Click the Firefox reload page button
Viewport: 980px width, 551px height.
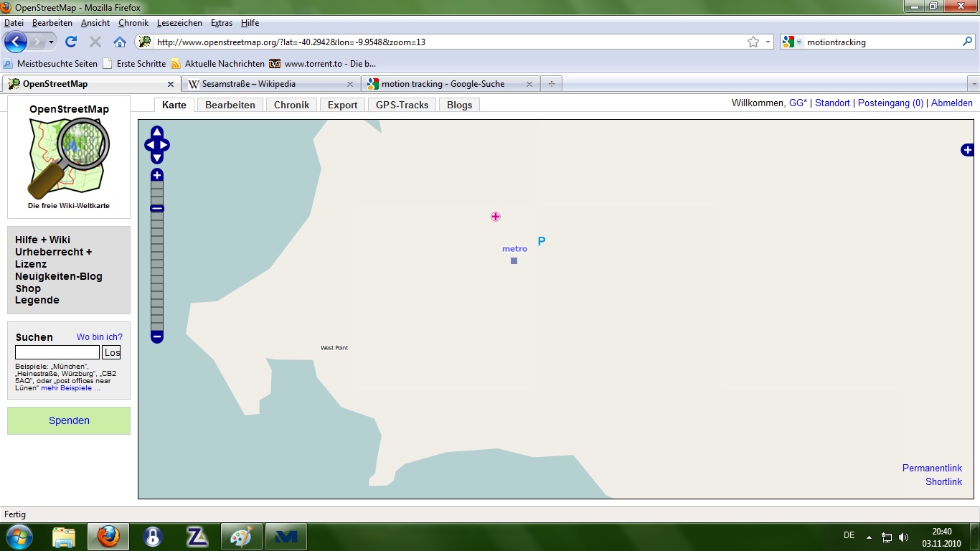click(71, 42)
